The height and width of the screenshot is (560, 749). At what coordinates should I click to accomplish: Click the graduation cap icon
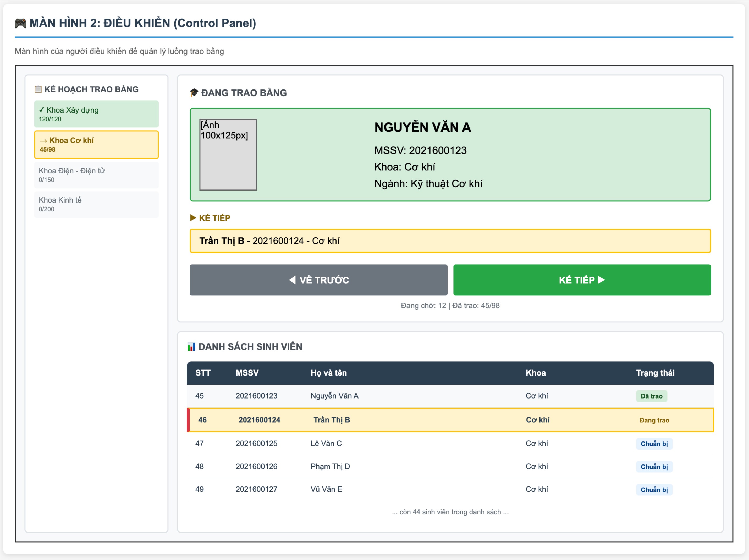[x=194, y=93]
